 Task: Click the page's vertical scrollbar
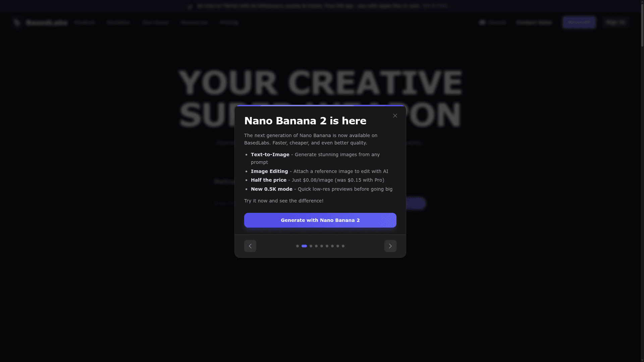(x=642, y=181)
